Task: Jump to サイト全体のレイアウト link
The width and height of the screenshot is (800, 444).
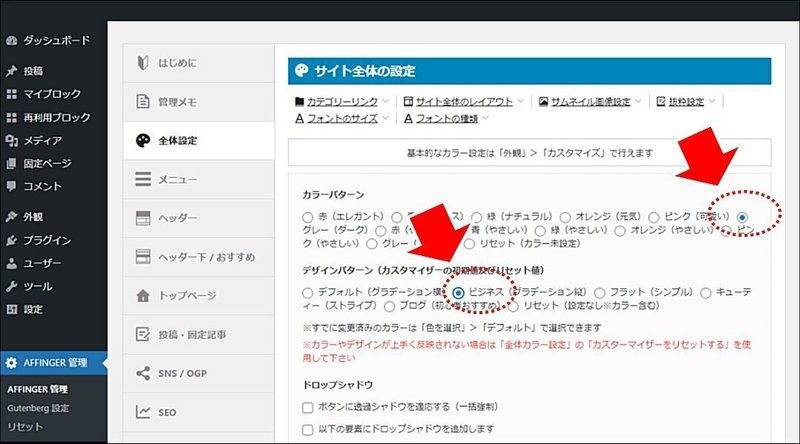Action: click(464, 102)
